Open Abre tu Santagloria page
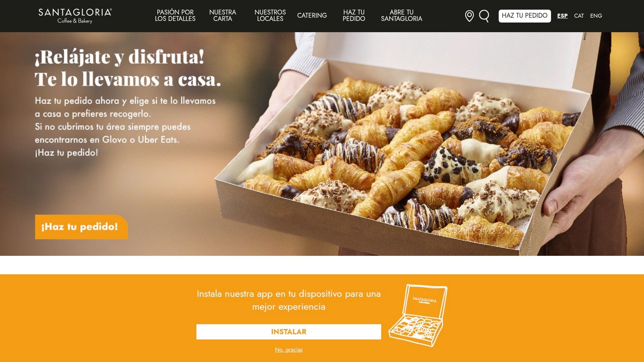This screenshot has width=644, height=362. (x=401, y=16)
